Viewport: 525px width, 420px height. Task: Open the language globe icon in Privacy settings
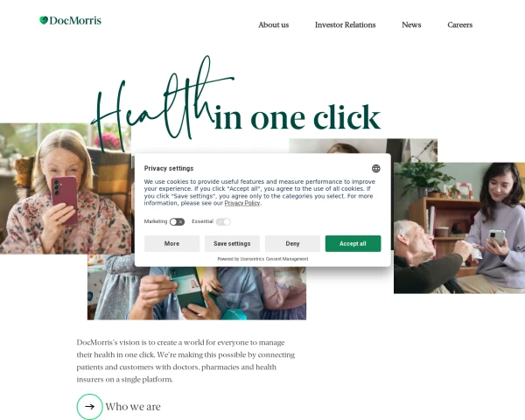[375, 169]
